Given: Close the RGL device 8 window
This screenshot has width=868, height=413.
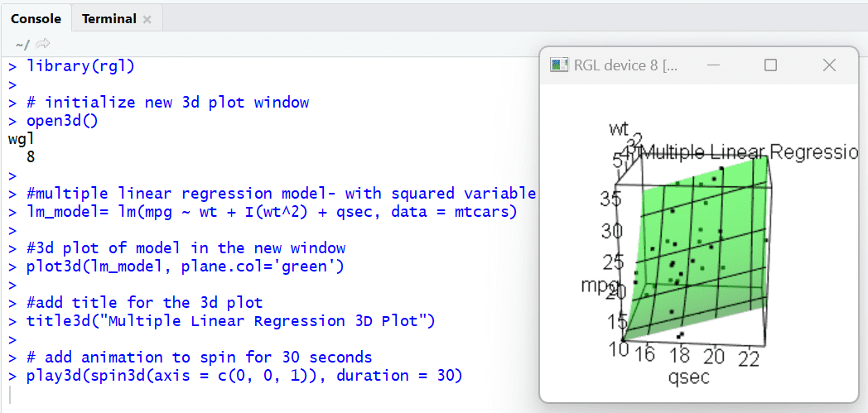Looking at the screenshot, I should click(829, 65).
